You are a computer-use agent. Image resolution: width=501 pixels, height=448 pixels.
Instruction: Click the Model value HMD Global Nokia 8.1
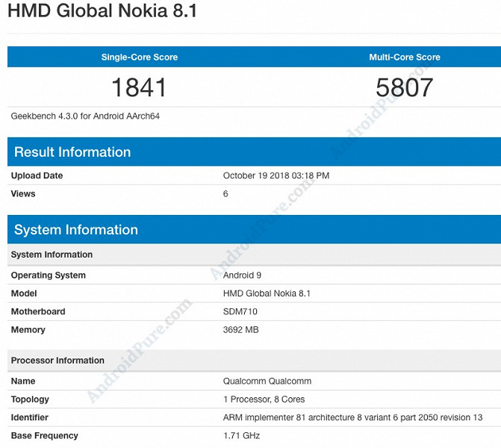coord(267,293)
